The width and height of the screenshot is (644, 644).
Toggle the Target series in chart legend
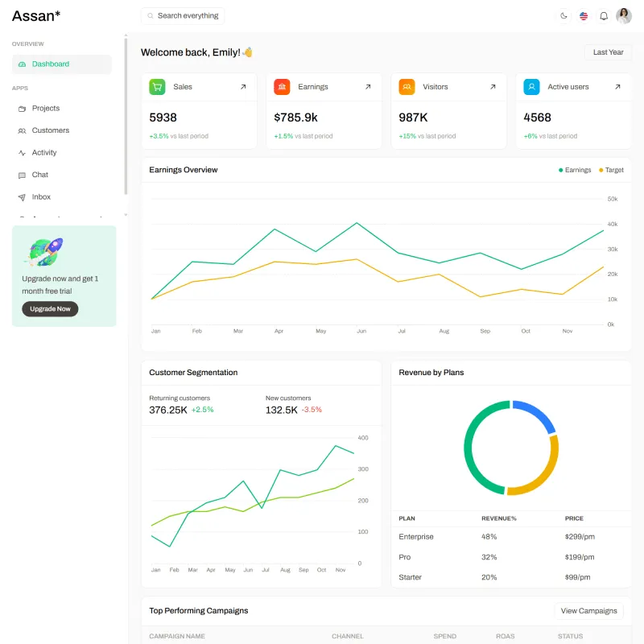tap(611, 170)
